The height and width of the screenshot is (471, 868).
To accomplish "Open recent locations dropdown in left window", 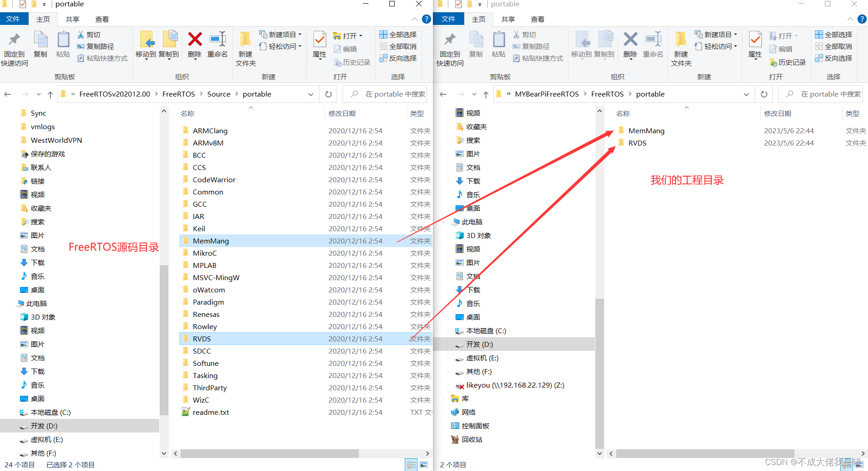I will coord(39,94).
